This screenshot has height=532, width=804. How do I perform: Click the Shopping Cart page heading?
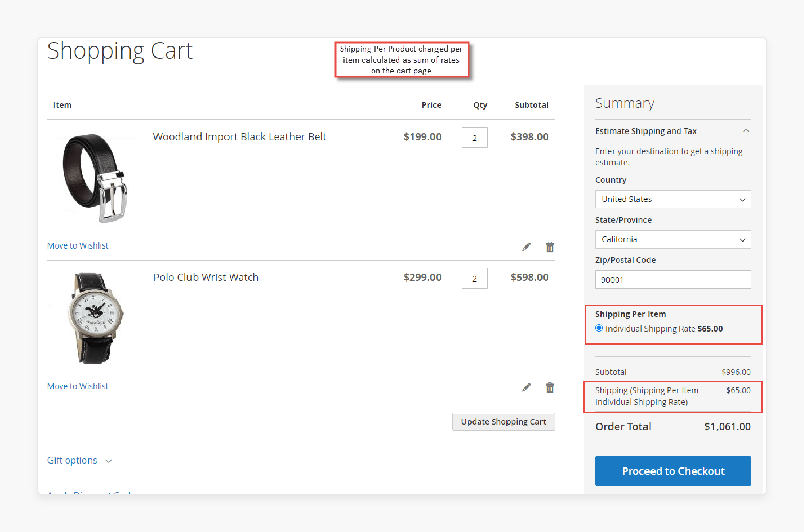pos(120,51)
